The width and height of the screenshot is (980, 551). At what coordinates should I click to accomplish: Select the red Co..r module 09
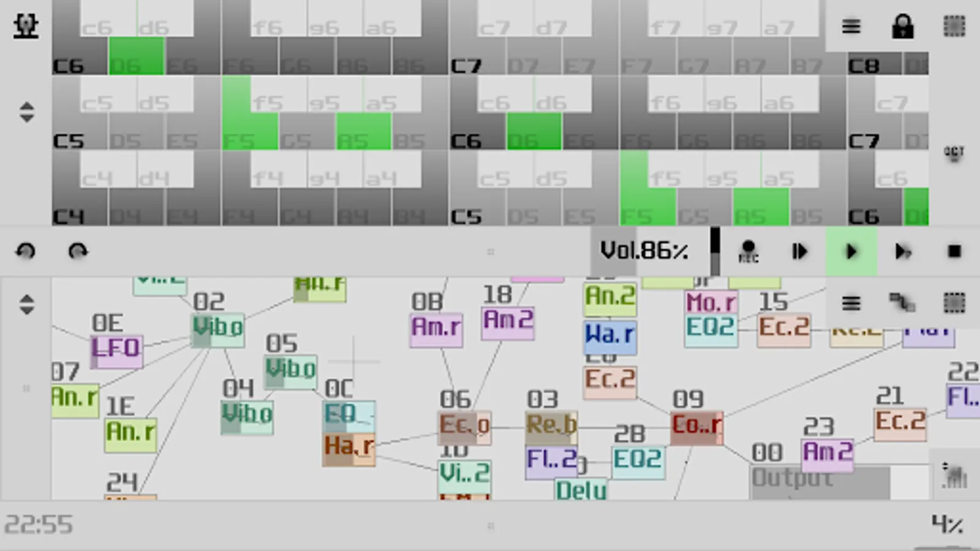[x=696, y=428]
